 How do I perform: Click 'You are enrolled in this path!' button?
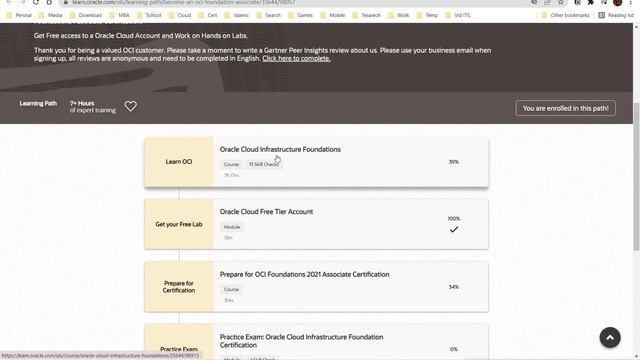point(565,108)
